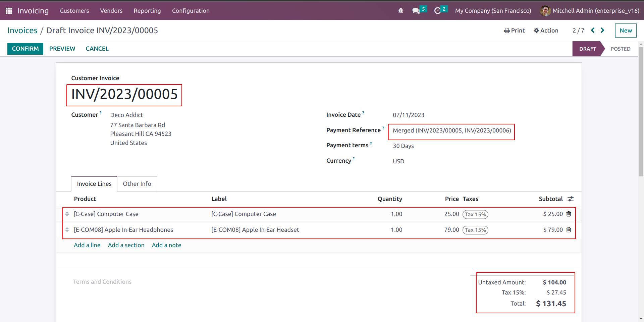Image resolution: width=644 pixels, height=322 pixels.
Task: Open the Action dropdown menu
Action: click(x=546, y=31)
